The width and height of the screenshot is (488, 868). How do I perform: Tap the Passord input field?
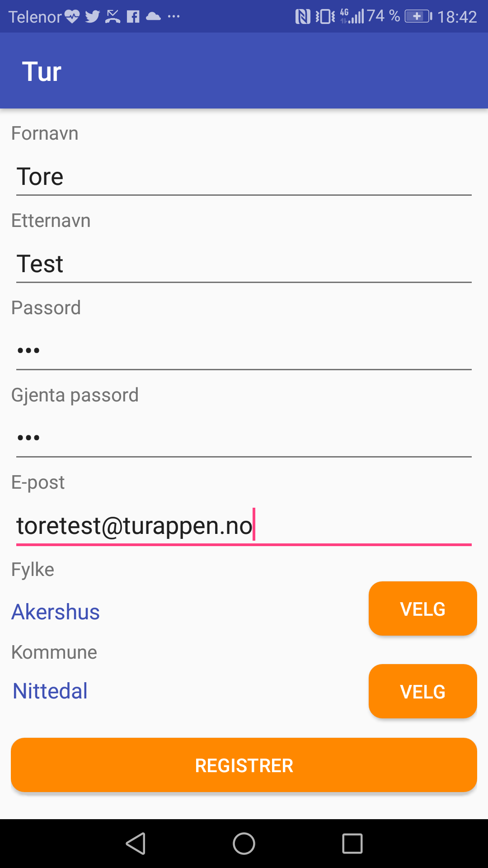click(x=244, y=351)
